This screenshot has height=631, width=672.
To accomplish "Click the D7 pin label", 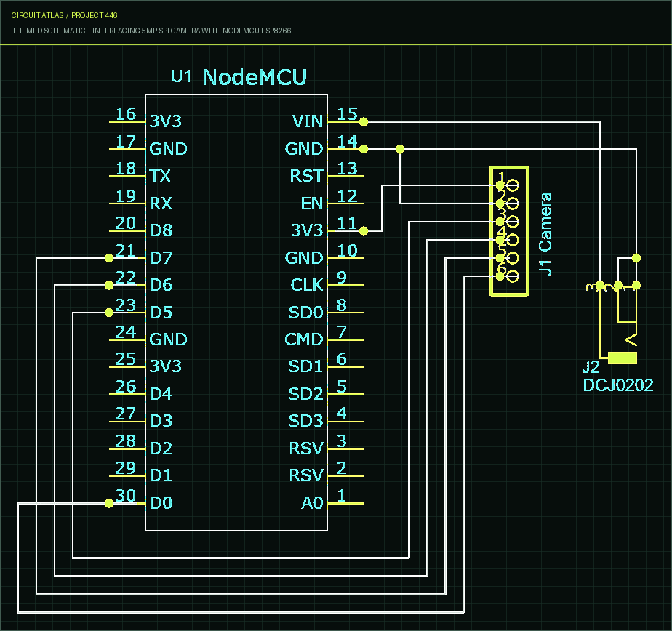I will tap(161, 258).
